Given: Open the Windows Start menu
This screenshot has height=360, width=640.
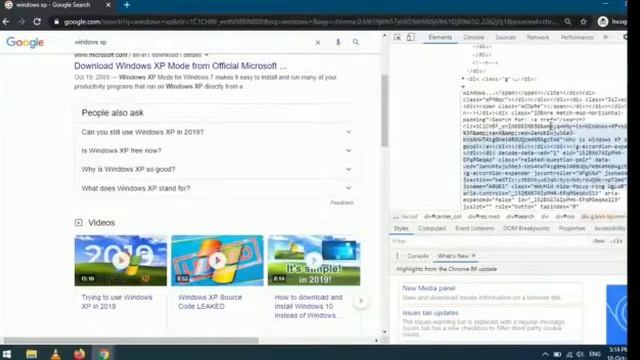Looking at the screenshot, I should point(7,353).
